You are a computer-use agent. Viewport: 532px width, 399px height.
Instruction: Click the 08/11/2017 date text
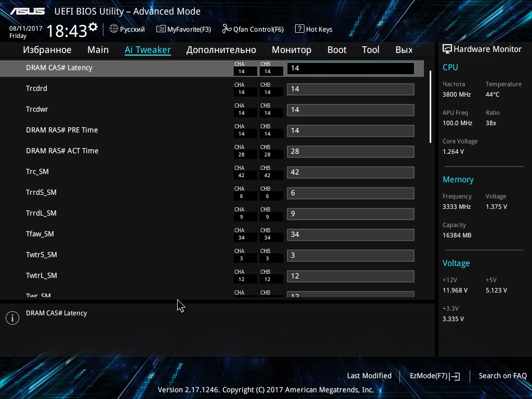[26, 29]
